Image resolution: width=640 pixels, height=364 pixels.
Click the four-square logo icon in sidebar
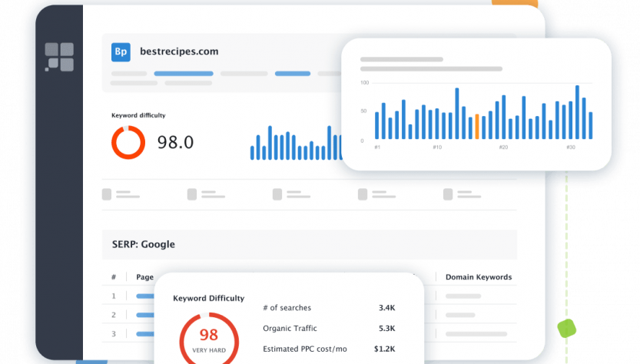[x=59, y=57]
